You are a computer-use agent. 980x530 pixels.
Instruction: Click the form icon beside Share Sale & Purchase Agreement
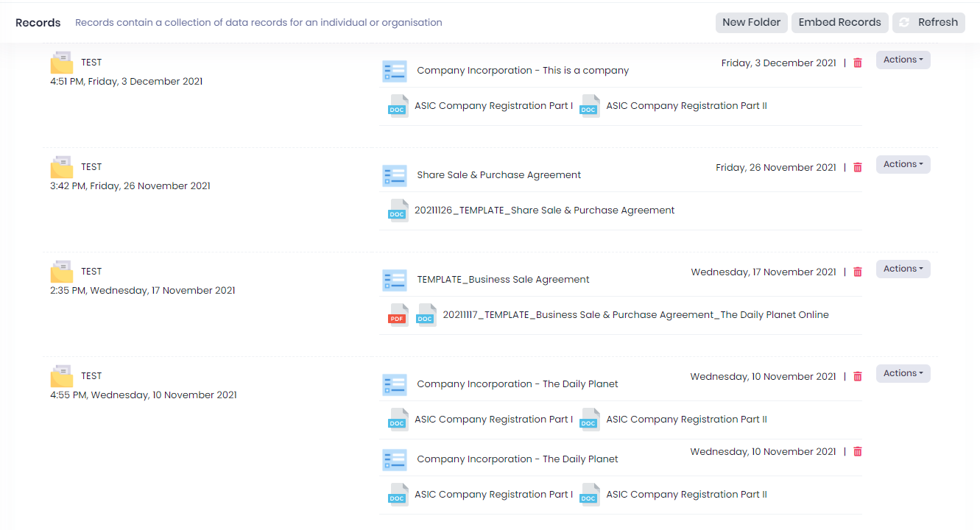tap(395, 175)
